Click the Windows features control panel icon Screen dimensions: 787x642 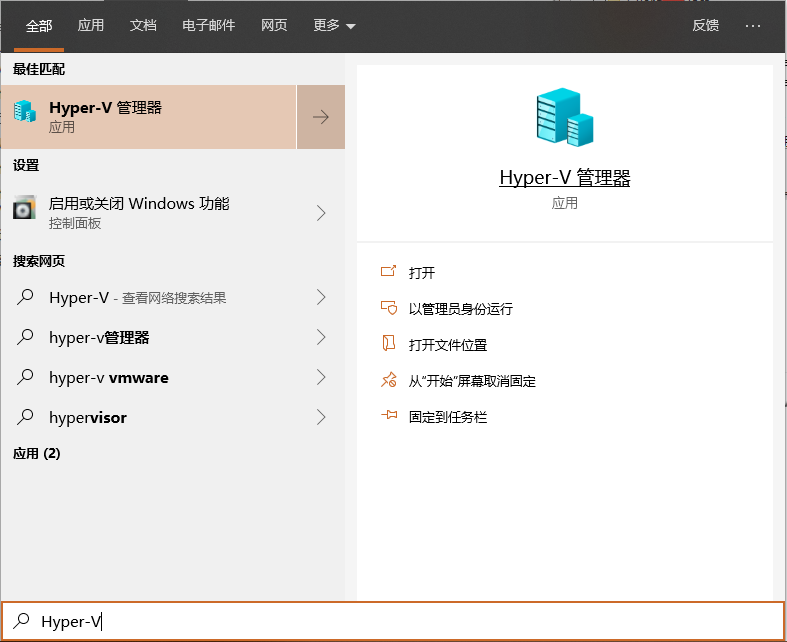[x=25, y=207]
